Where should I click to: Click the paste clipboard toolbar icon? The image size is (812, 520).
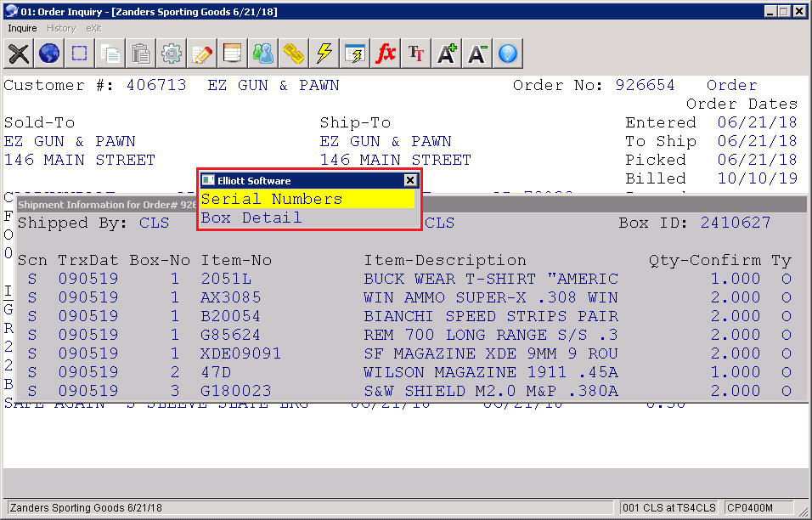click(x=141, y=54)
